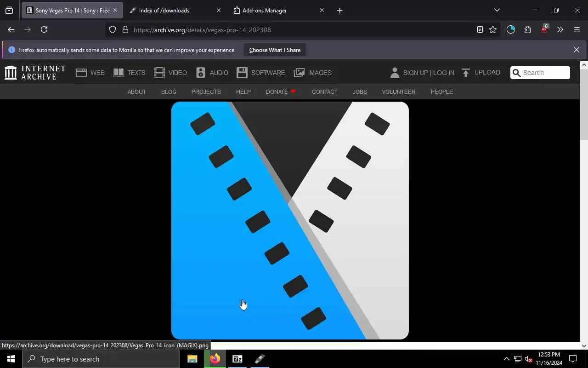Image resolution: width=588 pixels, height=368 pixels.
Task: Open PEOPLE page link
Action: coord(441,92)
